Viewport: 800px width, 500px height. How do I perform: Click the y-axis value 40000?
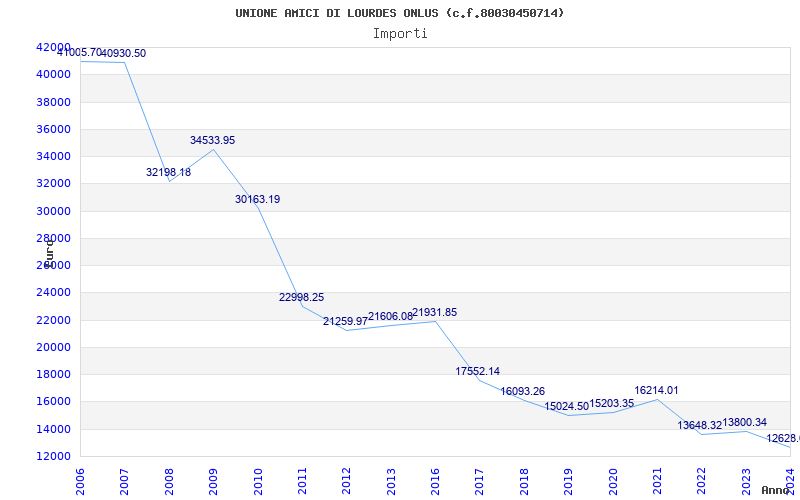click(53, 74)
